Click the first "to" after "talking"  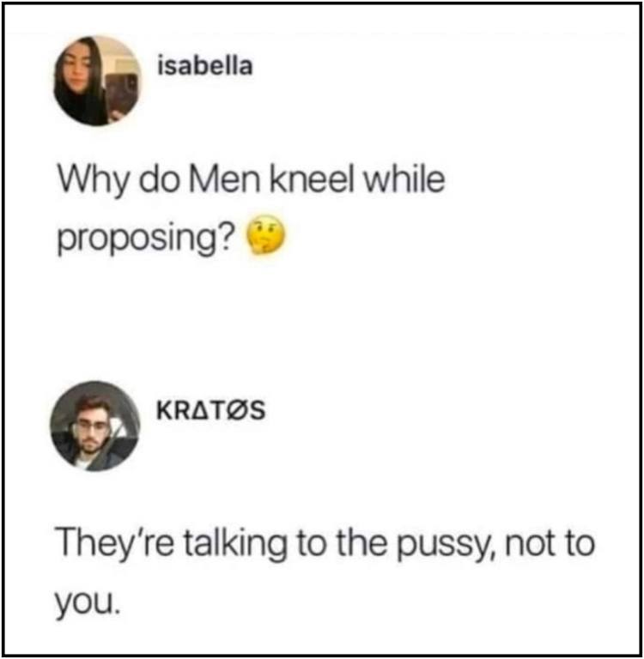tap(312, 543)
